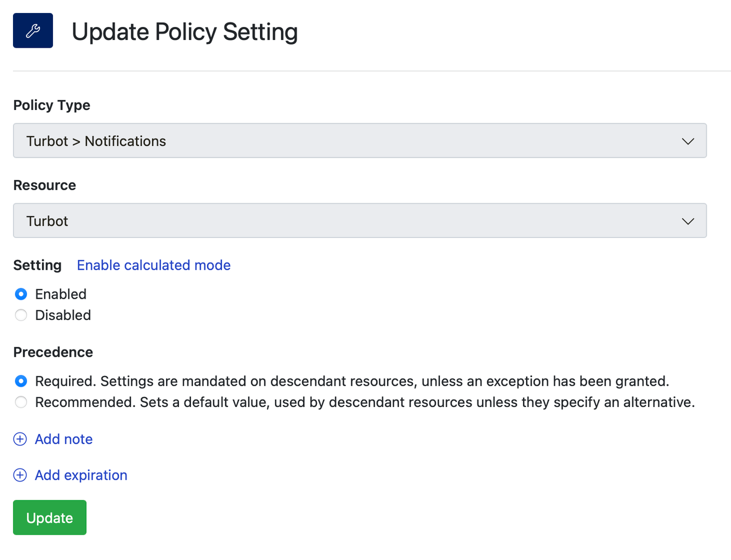Click the Update Policy Setting heading
Screen dimensions: 731x560
coord(184,32)
